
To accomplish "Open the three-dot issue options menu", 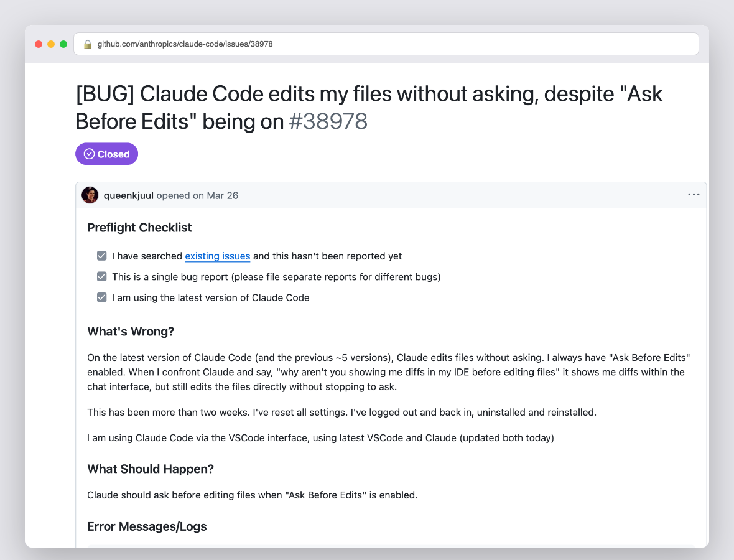I will pyautogui.click(x=694, y=195).
